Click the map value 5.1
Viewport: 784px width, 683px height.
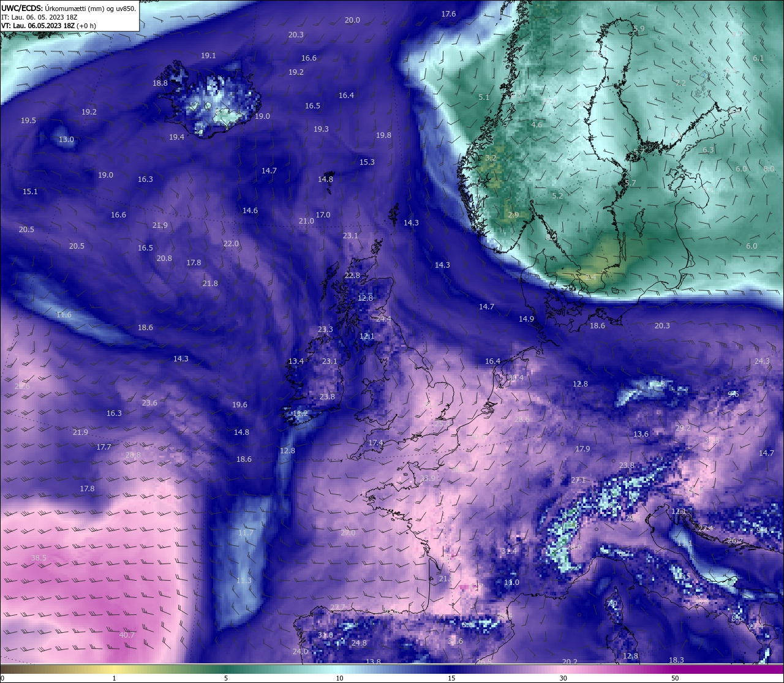tap(484, 97)
